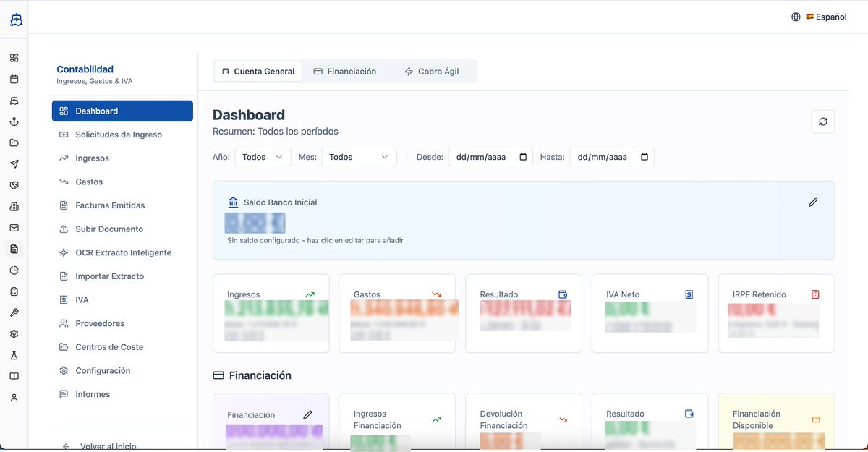868x452 pixels.
Task: Open the wrench icon in the narrow rail
Action: (14, 313)
